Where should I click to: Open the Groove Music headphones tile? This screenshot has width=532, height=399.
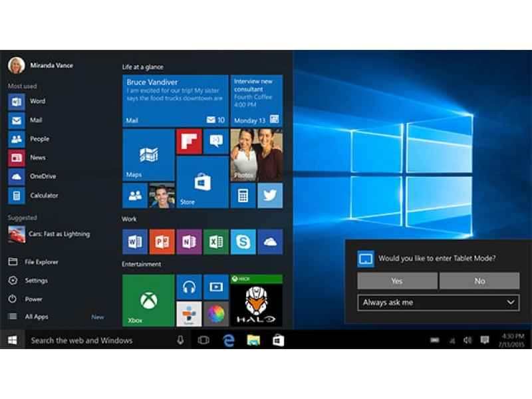(189, 287)
